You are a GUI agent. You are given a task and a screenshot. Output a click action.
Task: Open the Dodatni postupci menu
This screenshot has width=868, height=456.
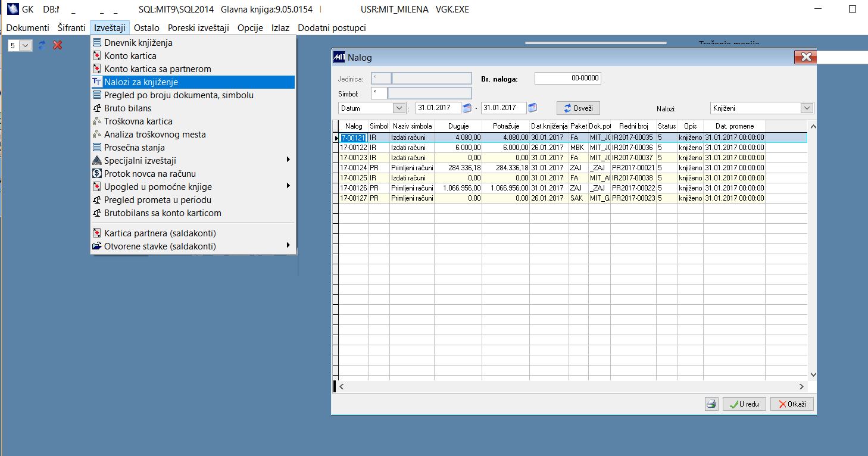click(x=332, y=28)
